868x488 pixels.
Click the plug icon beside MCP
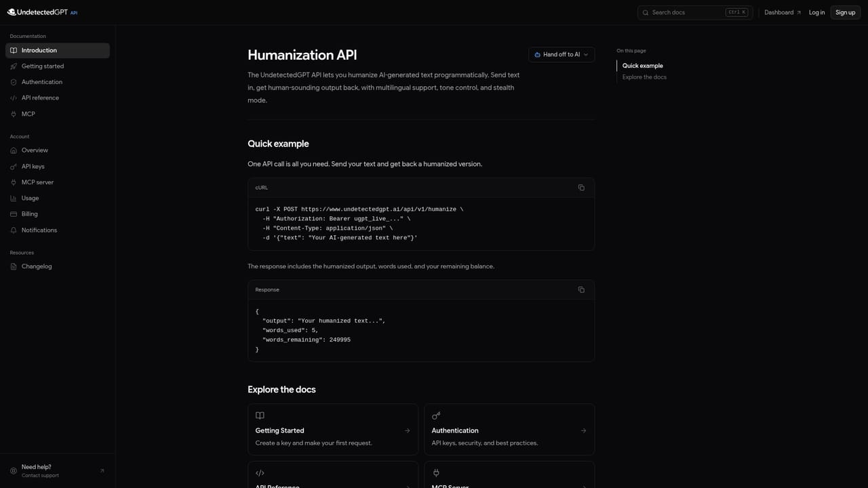[14, 114]
